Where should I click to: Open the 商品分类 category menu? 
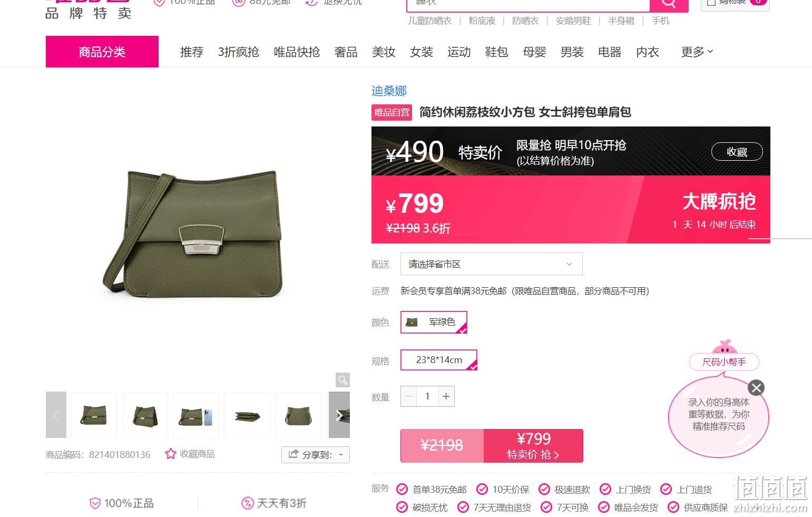[x=102, y=52]
